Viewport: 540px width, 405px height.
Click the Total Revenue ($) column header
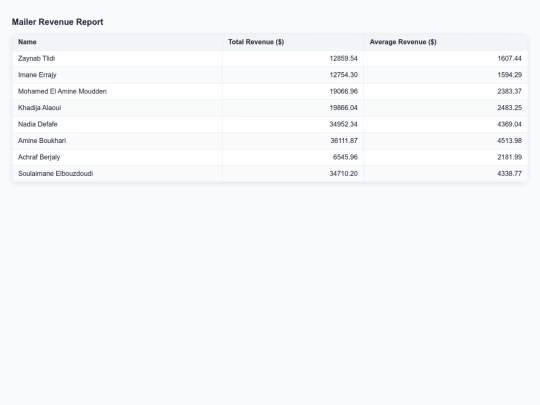coord(293,42)
